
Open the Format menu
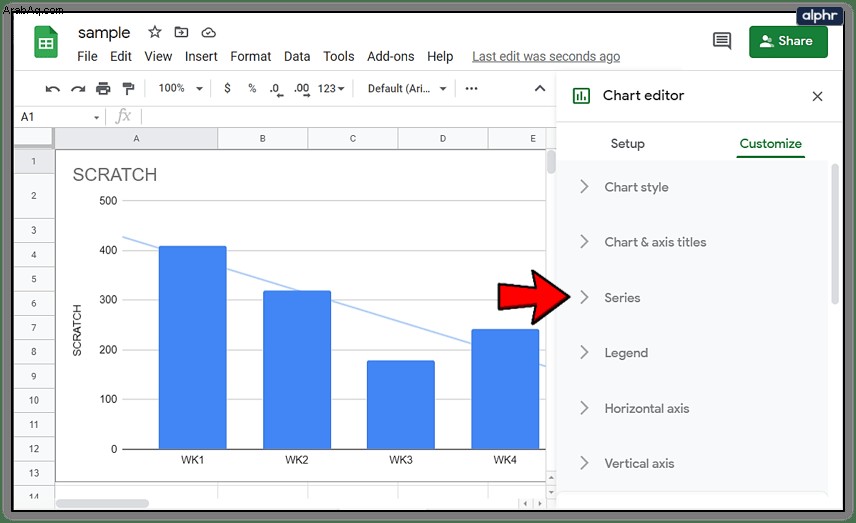(251, 56)
